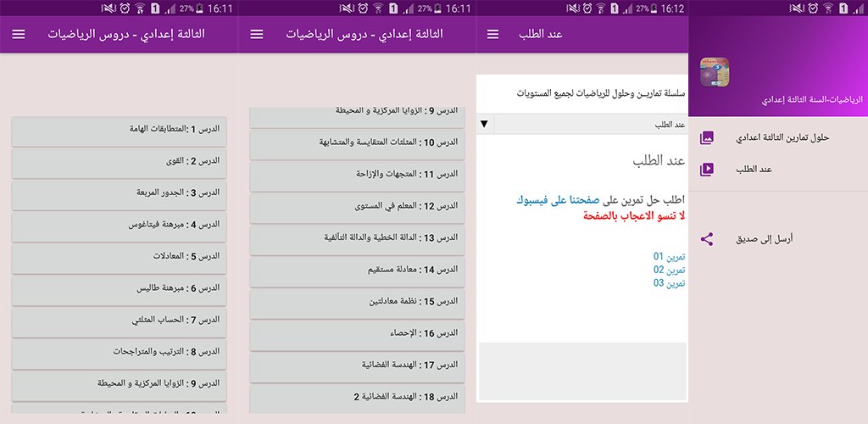Image resolution: width=868 pixels, height=424 pixels.
Task: Open lesson الدرس 11 المتجهات والإزاحة
Action: [358, 176]
